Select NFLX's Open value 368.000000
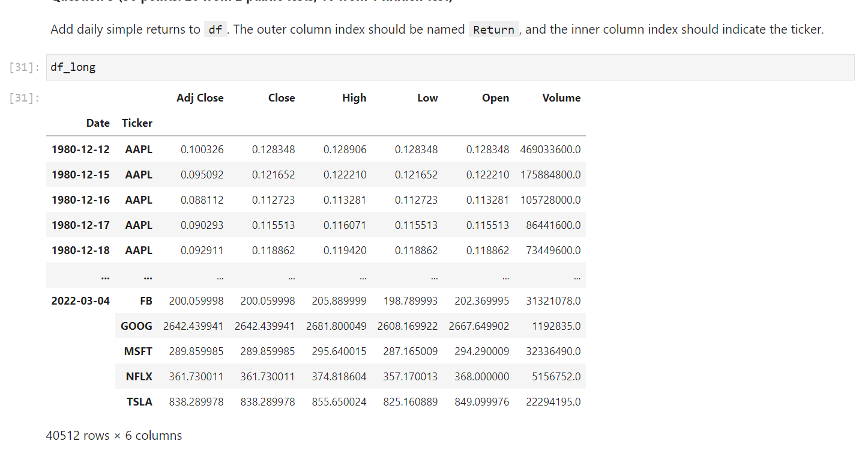The height and width of the screenshot is (453, 868). pyautogui.click(x=482, y=377)
